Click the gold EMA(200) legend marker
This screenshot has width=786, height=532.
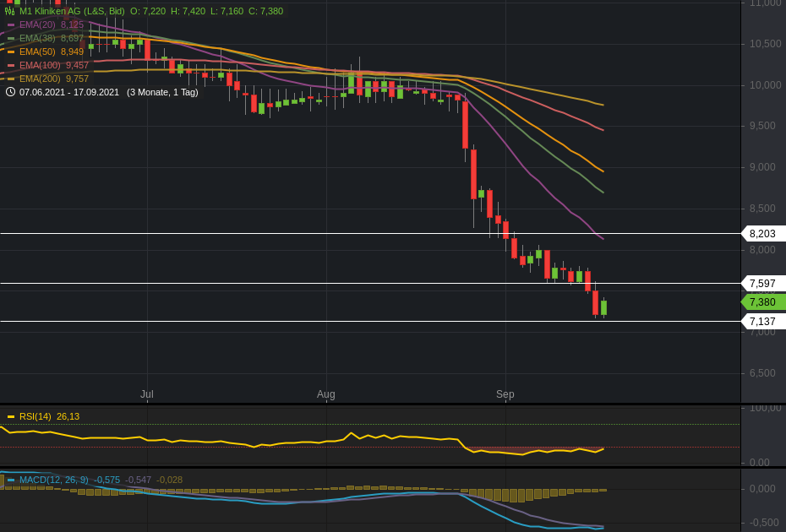[11, 79]
